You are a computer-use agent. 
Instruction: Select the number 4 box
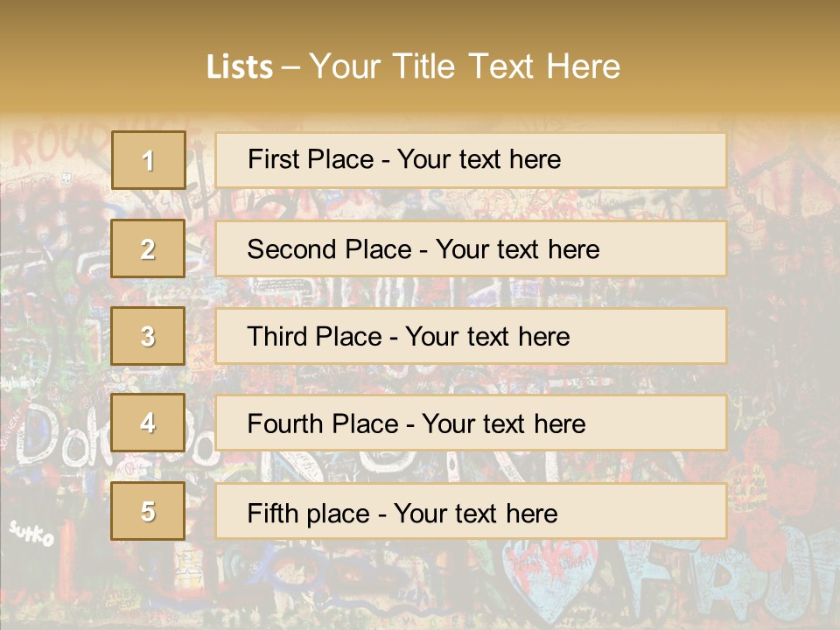148,423
